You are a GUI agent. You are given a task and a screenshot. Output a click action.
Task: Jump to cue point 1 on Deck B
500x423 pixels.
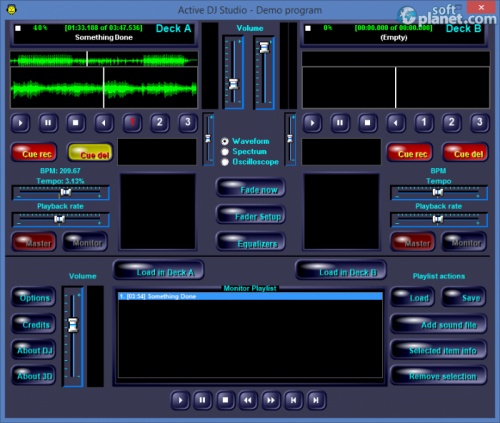pos(424,123)
